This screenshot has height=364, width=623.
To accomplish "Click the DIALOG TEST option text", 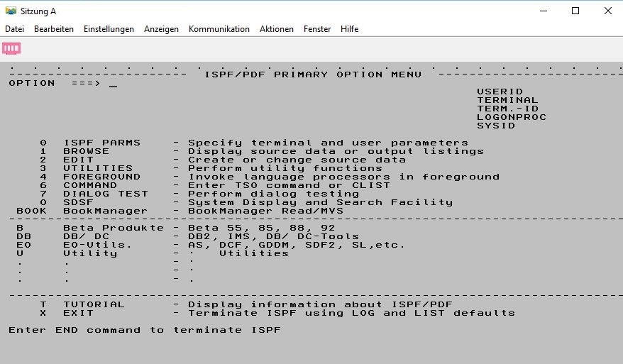I will click(106, 194).
